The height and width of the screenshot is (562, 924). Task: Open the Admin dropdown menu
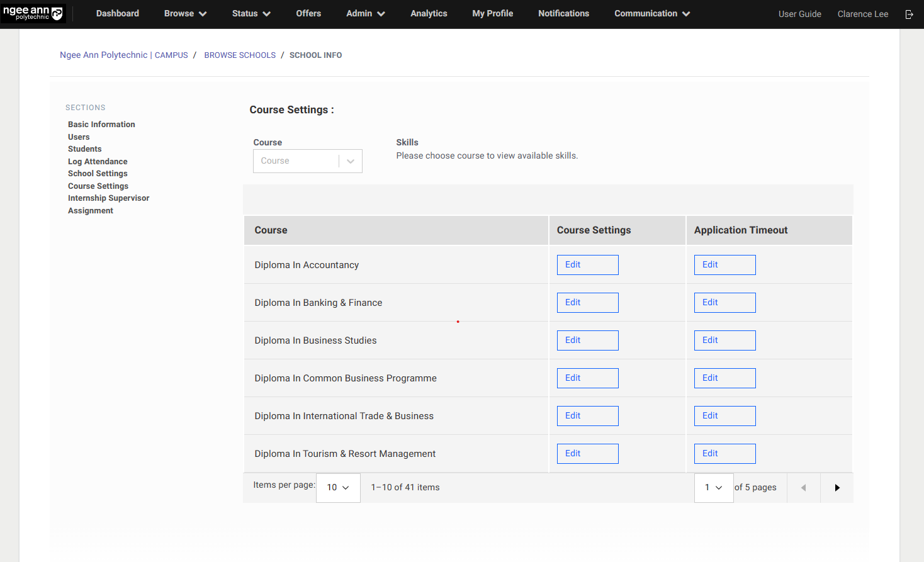[365, 13]
